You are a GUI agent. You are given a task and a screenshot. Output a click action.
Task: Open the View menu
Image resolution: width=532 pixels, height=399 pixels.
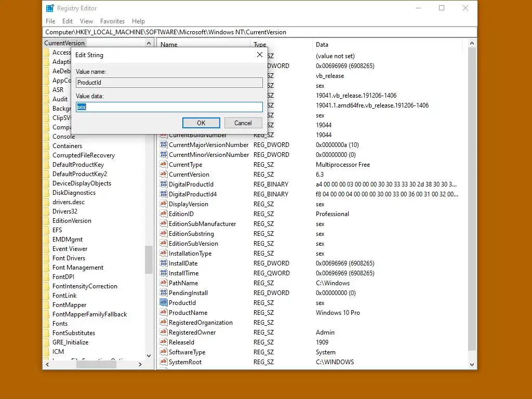pos(87,21)
